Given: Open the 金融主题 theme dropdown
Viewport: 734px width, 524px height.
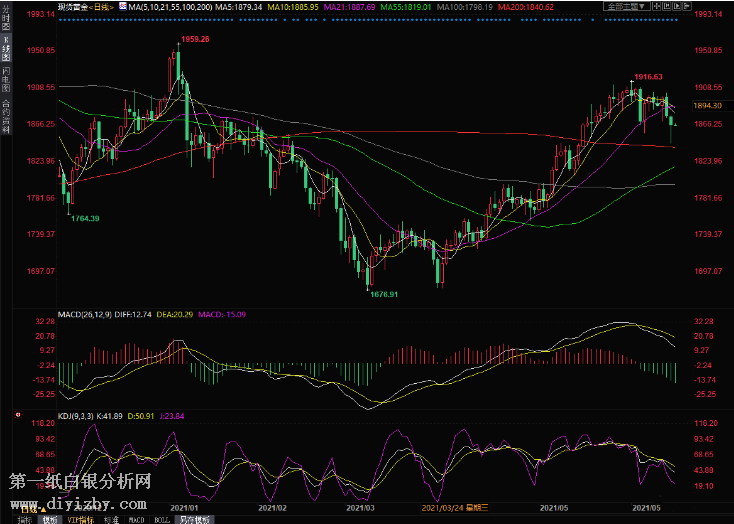Looking at the screenshot, I should [x=625, y=6].
